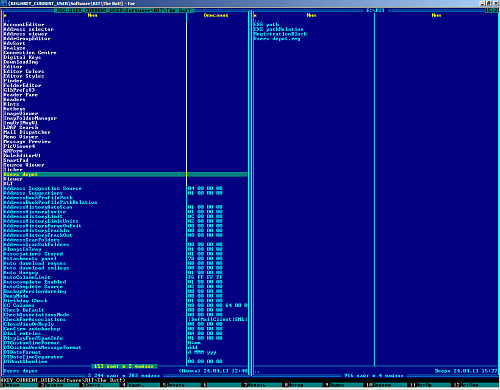Viewport: 500px width, 390px height.
Task: Select the Birthday Check value entry
Action: pos(25,301)
